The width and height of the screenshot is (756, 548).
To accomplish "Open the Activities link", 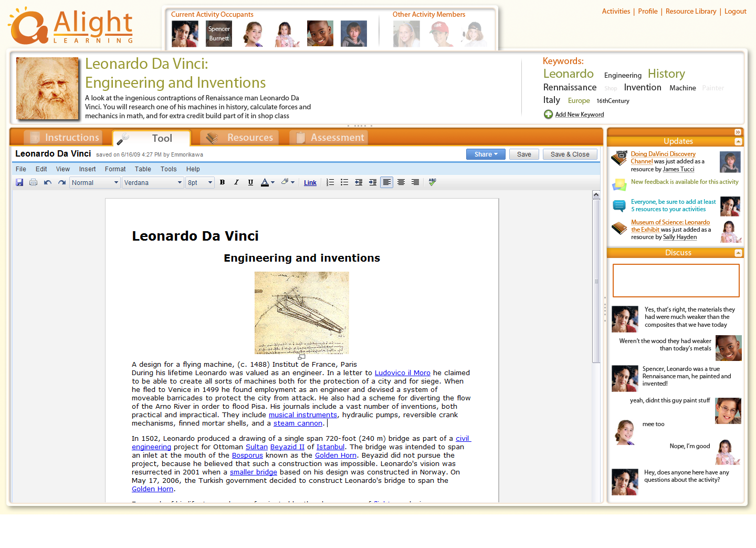I will [x=616, y=11].
